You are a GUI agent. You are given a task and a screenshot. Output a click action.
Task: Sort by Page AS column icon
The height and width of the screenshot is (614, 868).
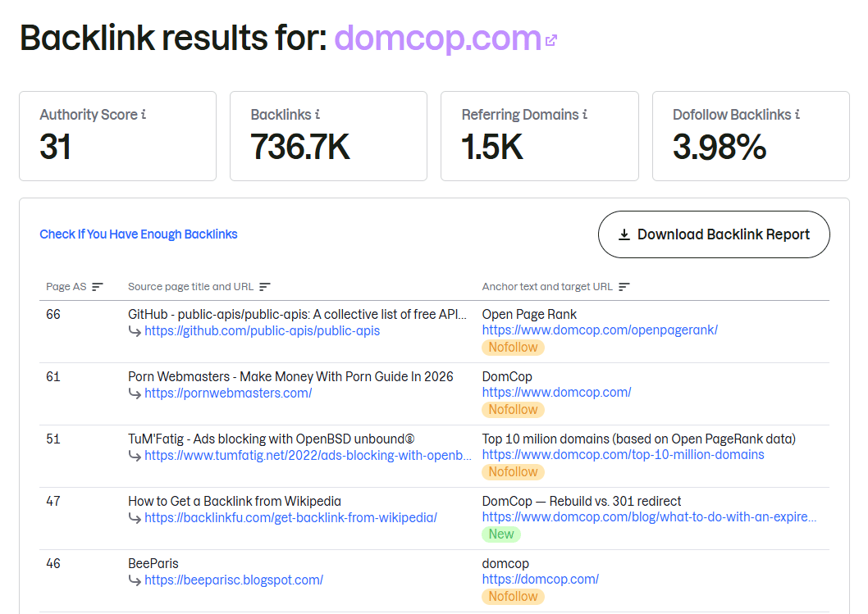coord(98,287)
